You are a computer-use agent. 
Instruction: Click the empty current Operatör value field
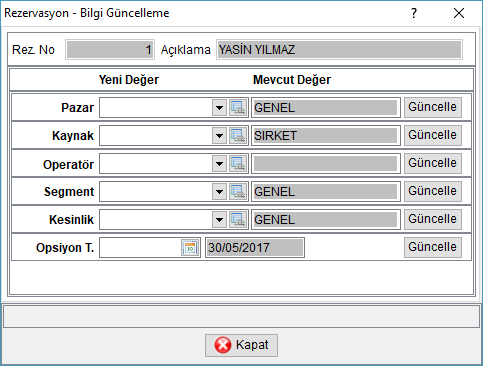(x=326, y=164)
